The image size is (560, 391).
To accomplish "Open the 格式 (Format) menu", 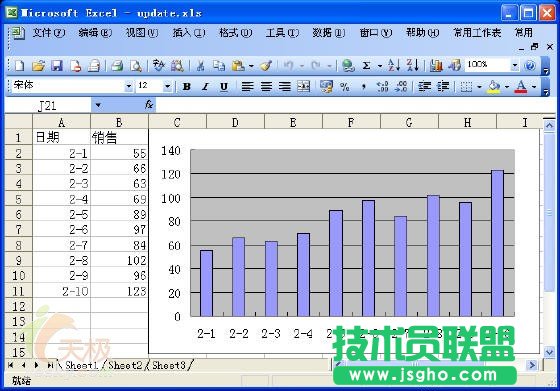I will [x=235, y=33].
